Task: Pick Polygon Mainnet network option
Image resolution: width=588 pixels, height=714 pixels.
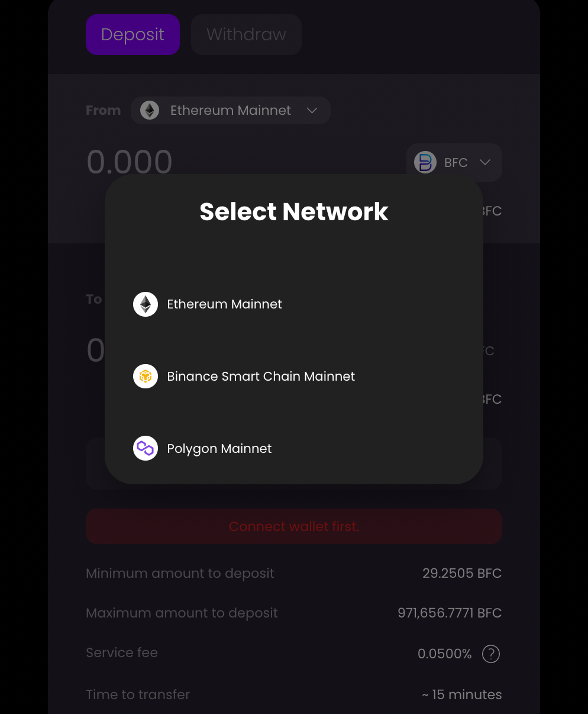Action: point(219,449)
